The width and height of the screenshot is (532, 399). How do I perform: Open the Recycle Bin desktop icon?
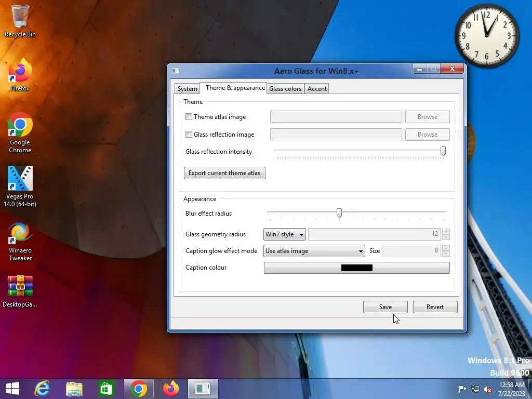(x=20, y=21)
